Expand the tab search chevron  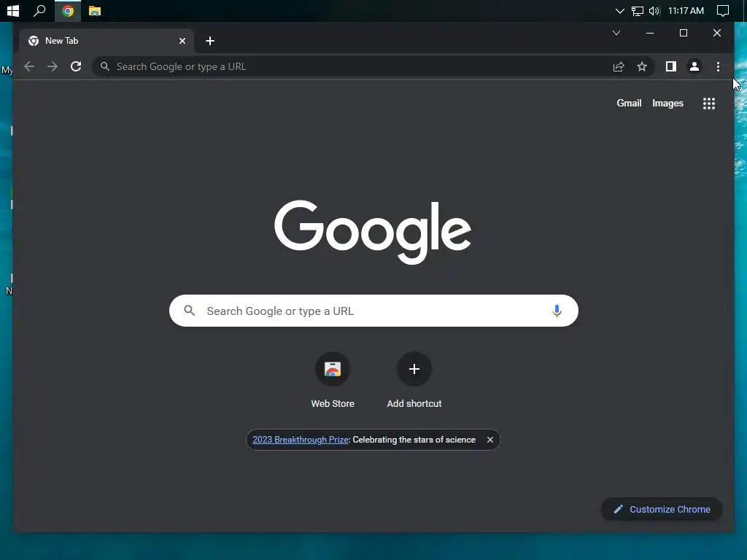coord(616,33)
